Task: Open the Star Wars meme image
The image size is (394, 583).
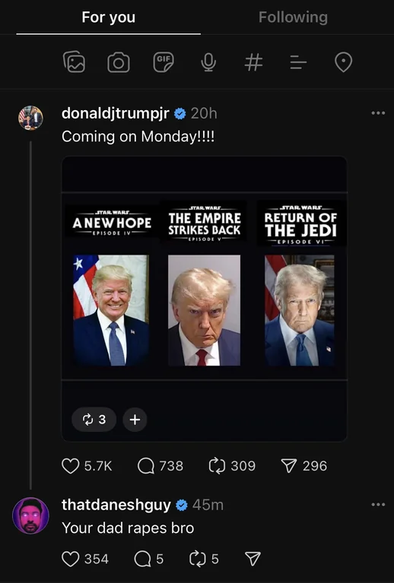Action: [x=204, y=286]
